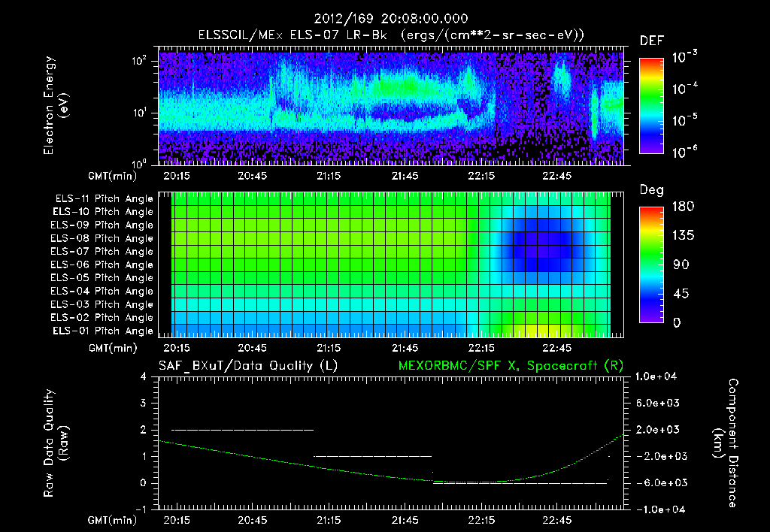Click '20:15' under the data quality plot
The image size is (770, 532).
(176, 520)
